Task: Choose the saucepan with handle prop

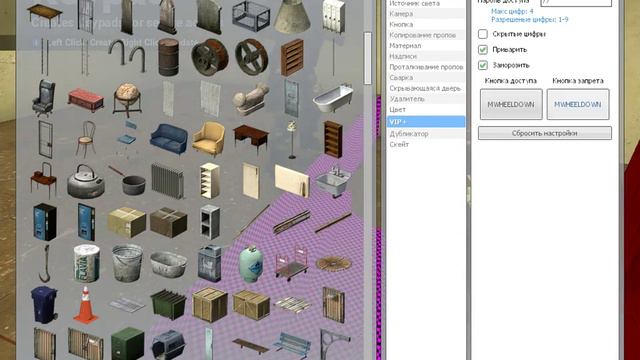Action: 127,181
